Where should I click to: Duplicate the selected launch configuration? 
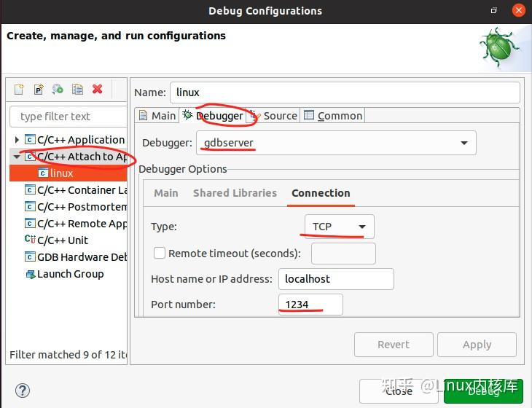tap(77, 90)
